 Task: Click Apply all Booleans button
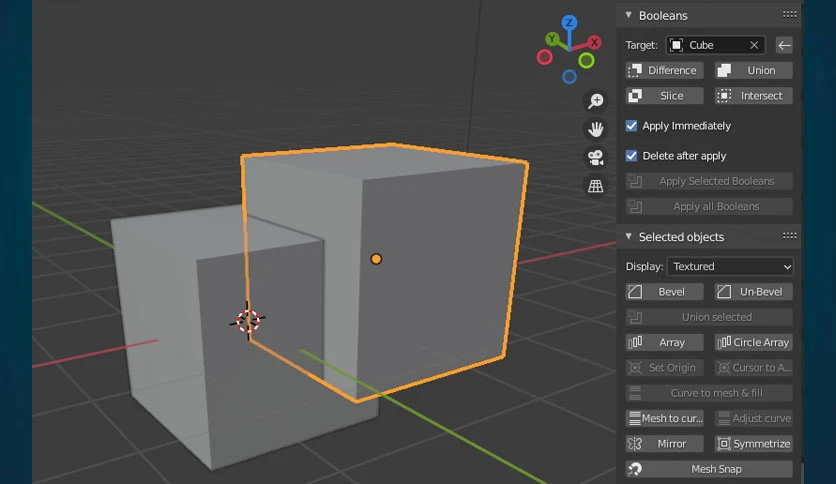[709, 206]
